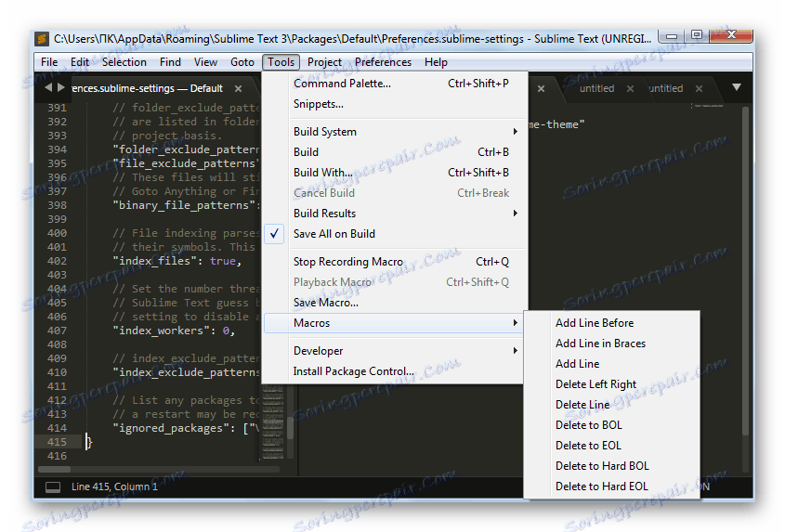Viewport: 785px width, 532px height.
Task: Click the right pane vertical scrollbar
Action: pyautogui.click(x=745, y=270)
